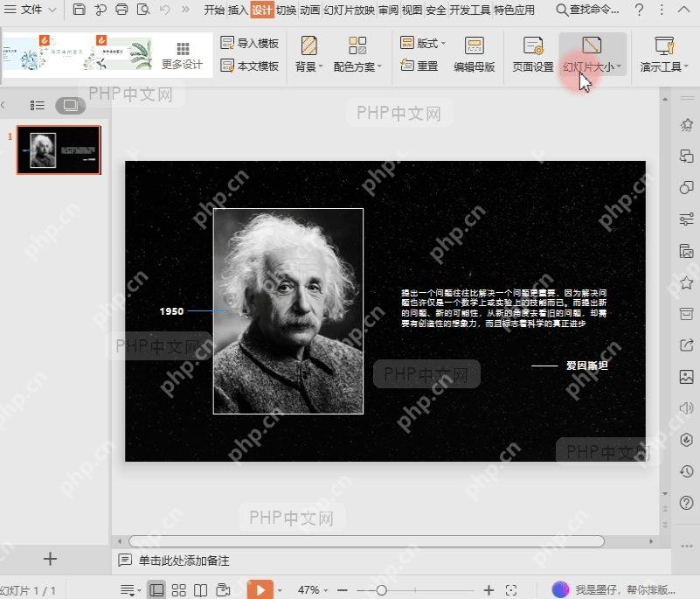Image resolution: width=700 pixels, height=599 pixels.
Task: Open the Help question mark icon
Action: (x=640, y=10)
